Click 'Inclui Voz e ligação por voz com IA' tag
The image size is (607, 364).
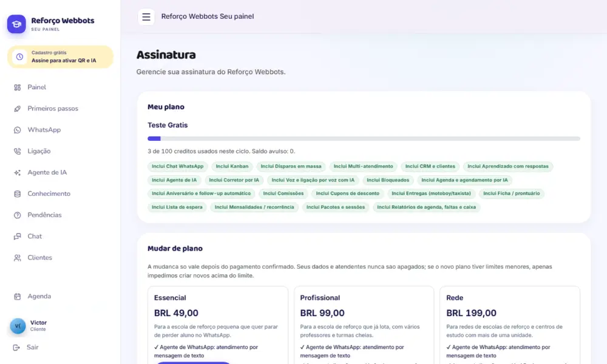pyautogui.click(x=313, y=180)
